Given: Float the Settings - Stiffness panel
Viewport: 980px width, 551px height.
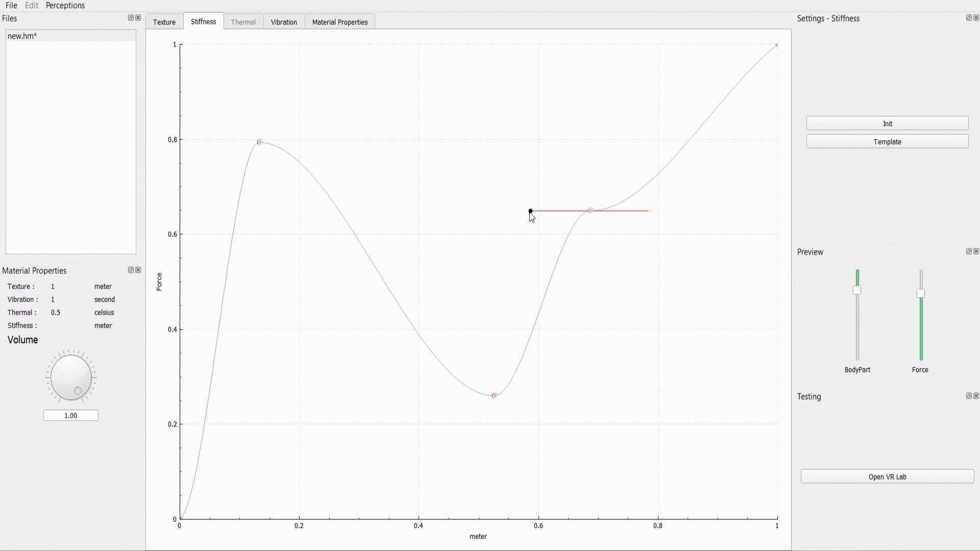Looking at the screenshot, I should click(969, 18).
